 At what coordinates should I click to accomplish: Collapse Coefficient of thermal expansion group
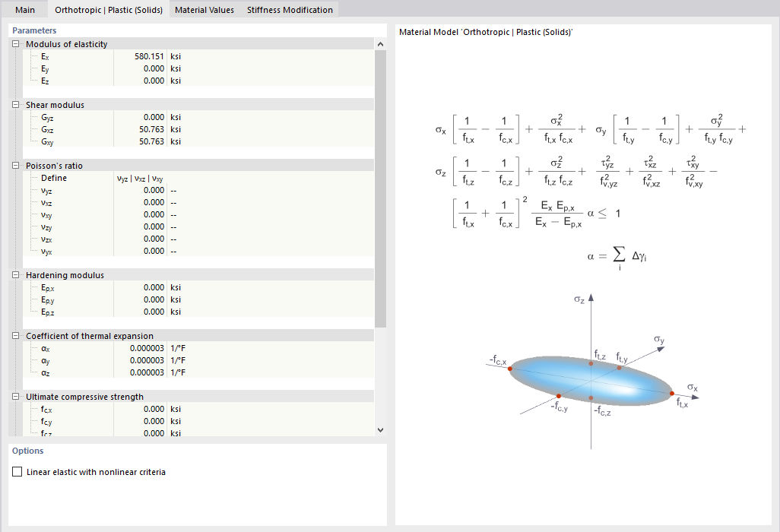[x=15, y=336]
